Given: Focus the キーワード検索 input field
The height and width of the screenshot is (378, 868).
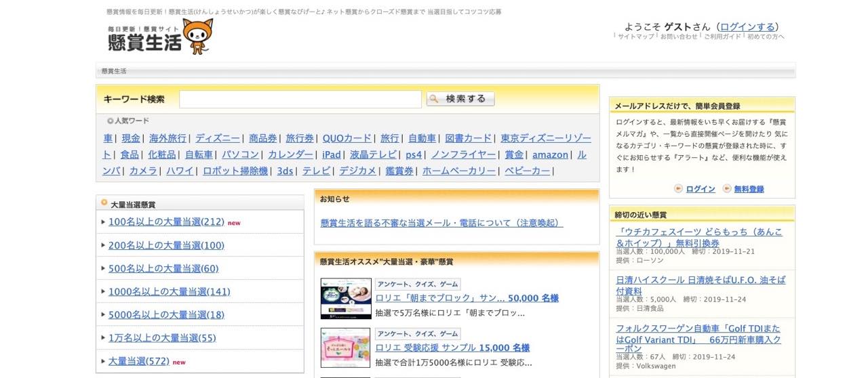Looking at the screenshot, I should click(300, 99).
